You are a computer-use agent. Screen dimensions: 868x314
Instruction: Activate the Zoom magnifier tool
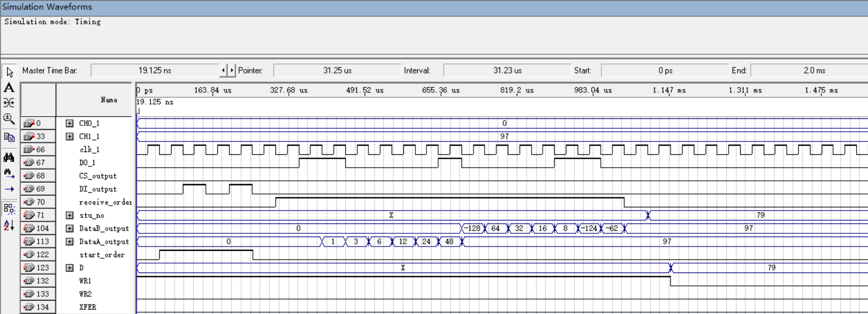coord(9,118)
